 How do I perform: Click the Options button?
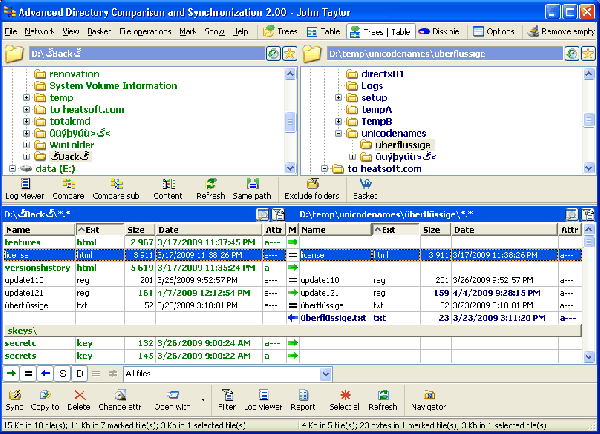493,32
